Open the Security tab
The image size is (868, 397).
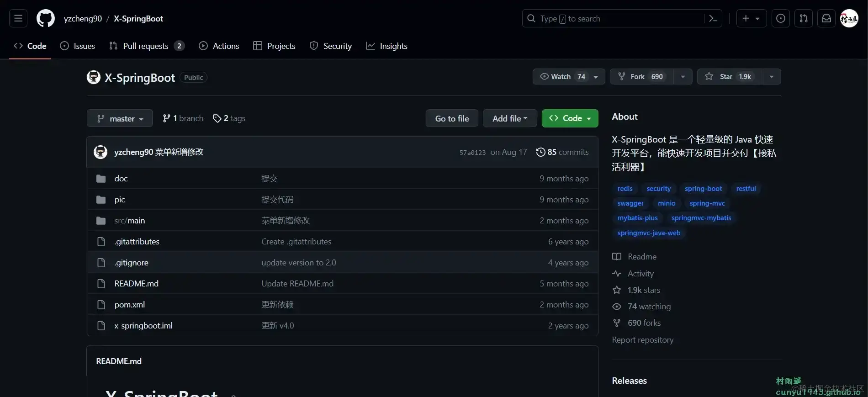331,46
